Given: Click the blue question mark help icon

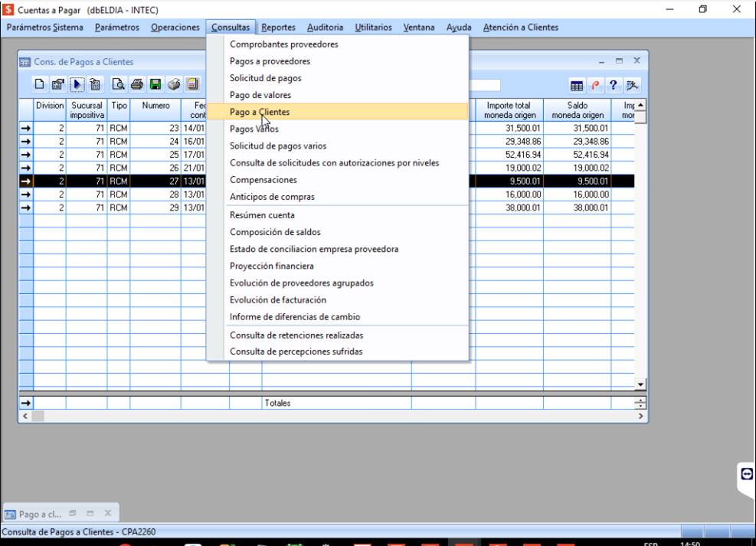Looking at the screenshot, I should click(x=614, y=85).
